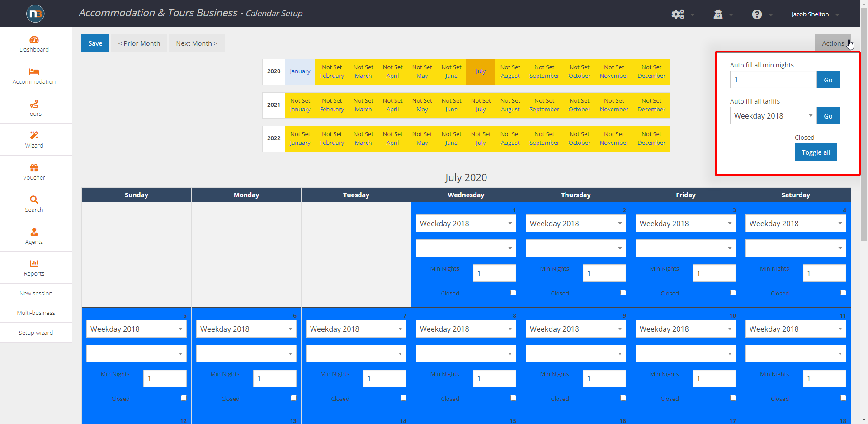The width and height of the screenshot is (868, 424).
Task: Open Auto fill all tariffs dropdown
Action: tap(773, 116)
